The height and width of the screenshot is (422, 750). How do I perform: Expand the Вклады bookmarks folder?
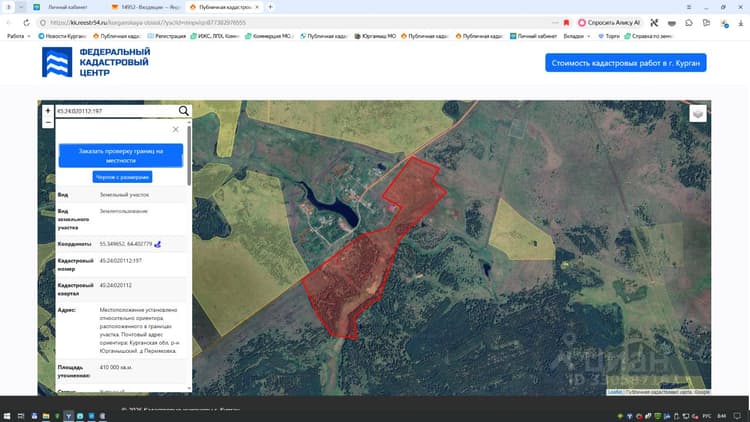point(577,36)
